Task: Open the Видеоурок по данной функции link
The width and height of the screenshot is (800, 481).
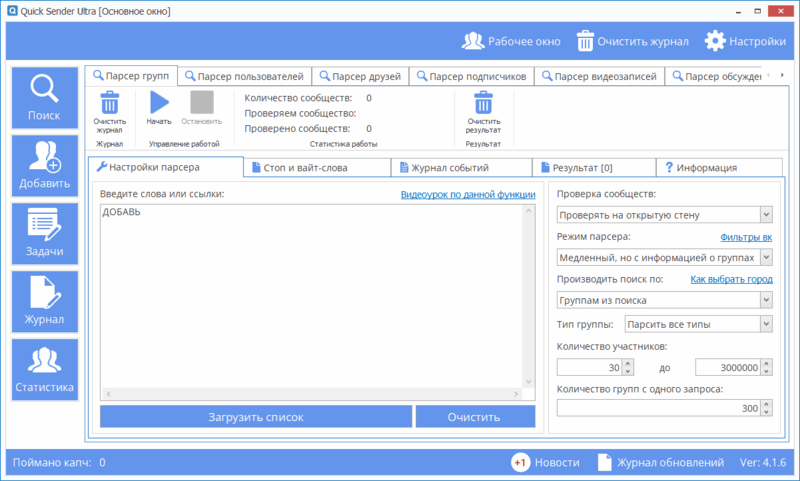Action: point(467,194)
